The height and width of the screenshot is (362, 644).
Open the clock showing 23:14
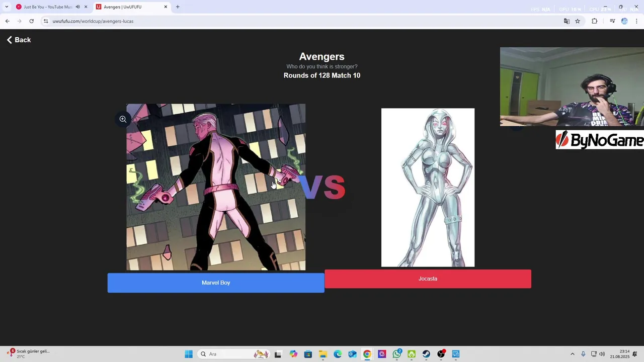(620, 354)
